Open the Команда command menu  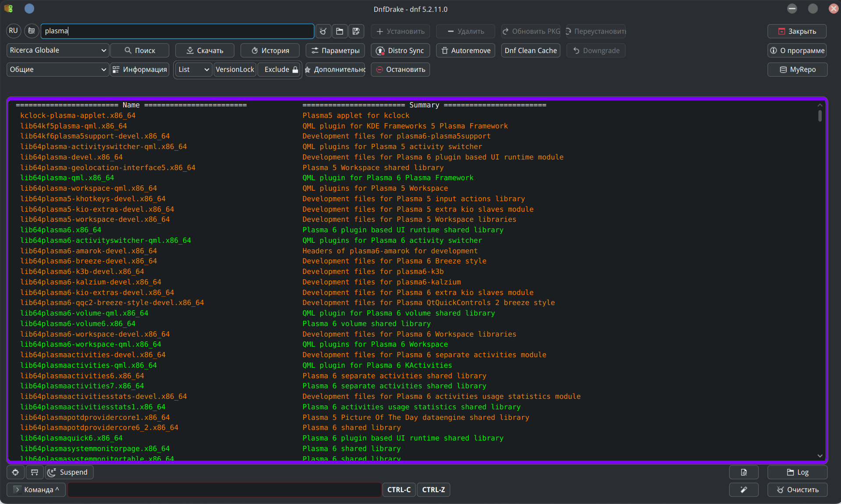pyautogui.click(x=36, y=490)
